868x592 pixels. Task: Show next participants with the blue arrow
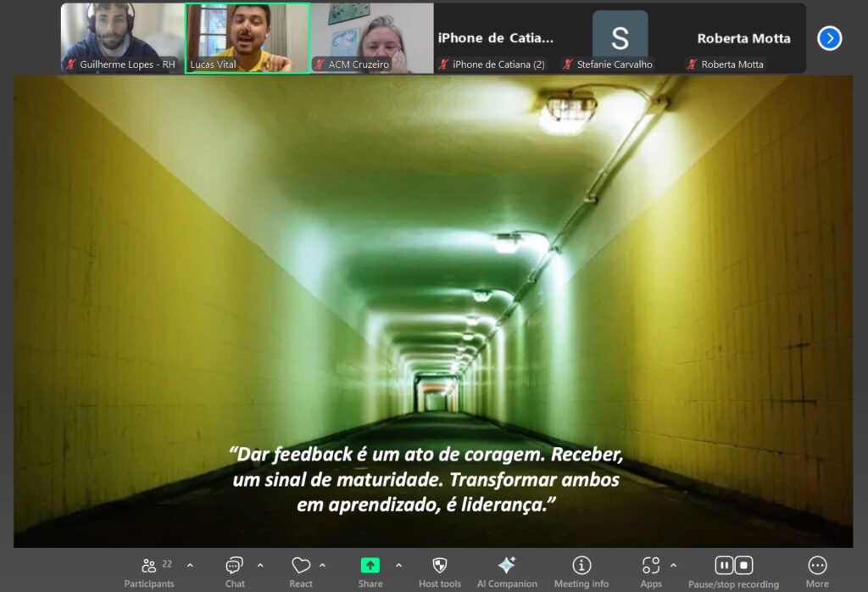829,38
